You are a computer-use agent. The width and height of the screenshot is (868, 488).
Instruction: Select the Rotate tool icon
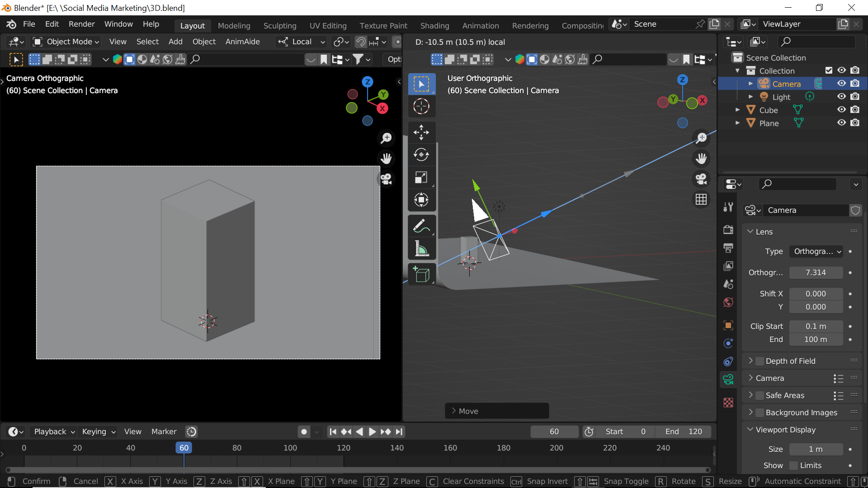pyautogui.click(x=421, y=155)
